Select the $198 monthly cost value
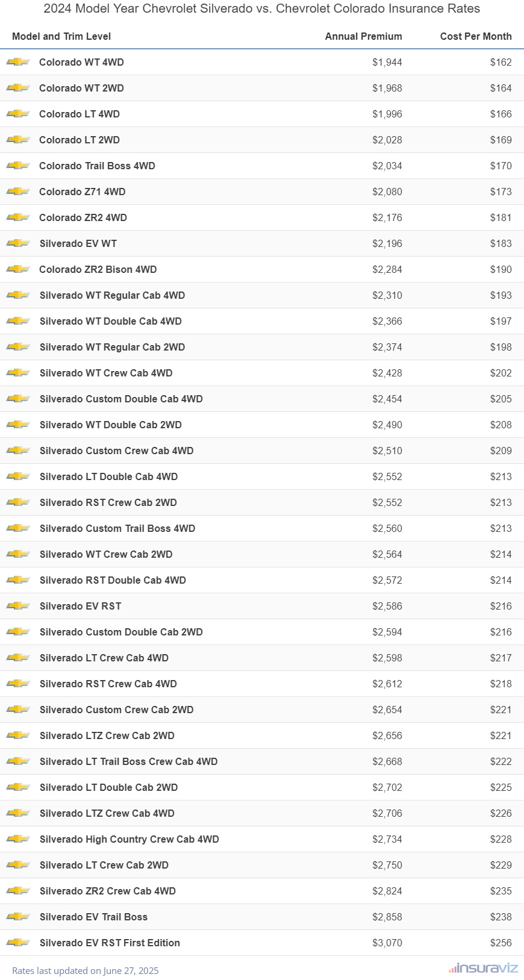Image resolution: width=524 pixels, height=980 pixels. tap(501, 347)
